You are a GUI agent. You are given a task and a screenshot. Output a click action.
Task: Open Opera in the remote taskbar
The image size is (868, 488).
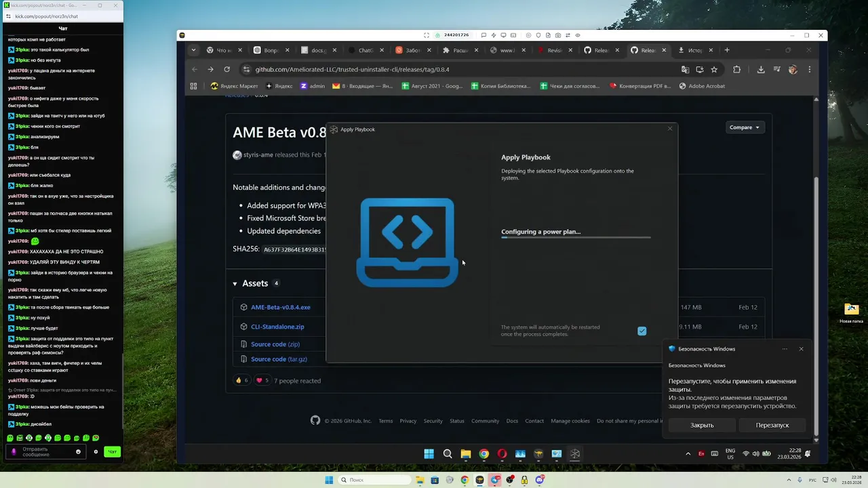pos(502,454)
